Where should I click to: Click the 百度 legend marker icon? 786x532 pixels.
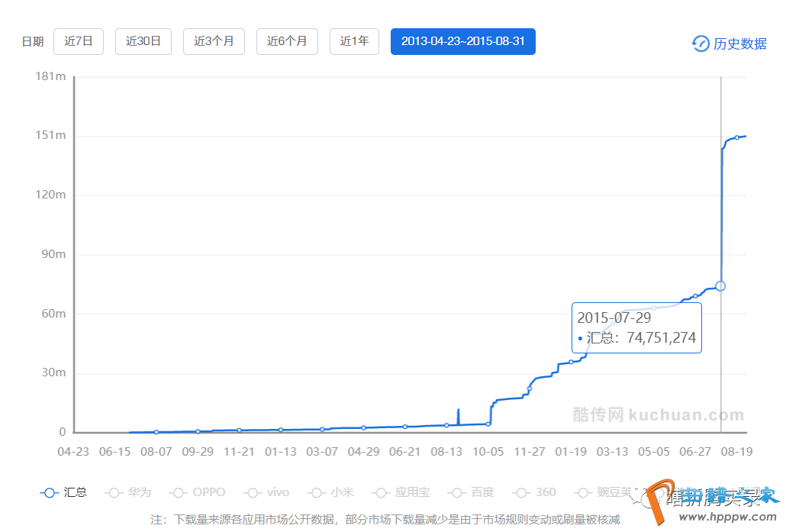(458, 492)
